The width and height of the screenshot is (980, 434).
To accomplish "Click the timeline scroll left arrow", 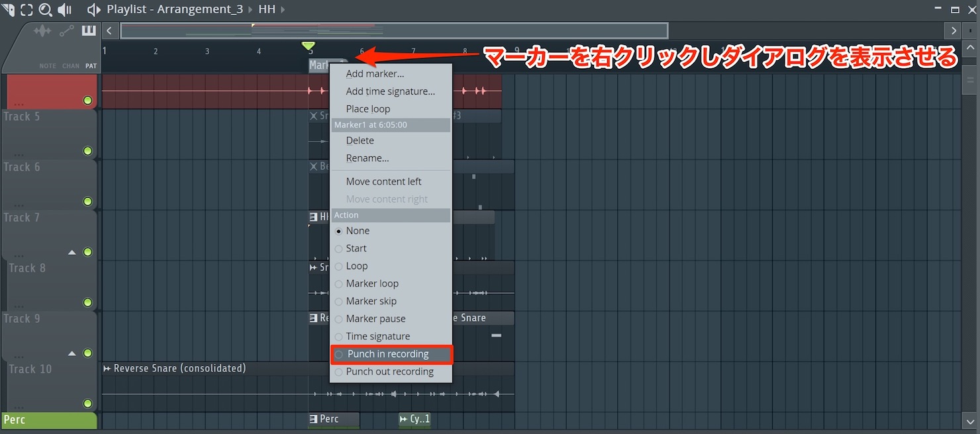I will point(110,30).
